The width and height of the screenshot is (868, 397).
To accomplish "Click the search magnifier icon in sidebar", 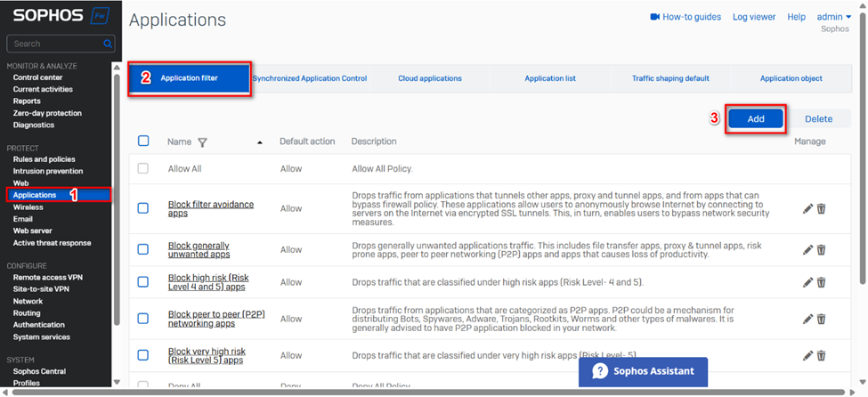I will click(108, 44).
